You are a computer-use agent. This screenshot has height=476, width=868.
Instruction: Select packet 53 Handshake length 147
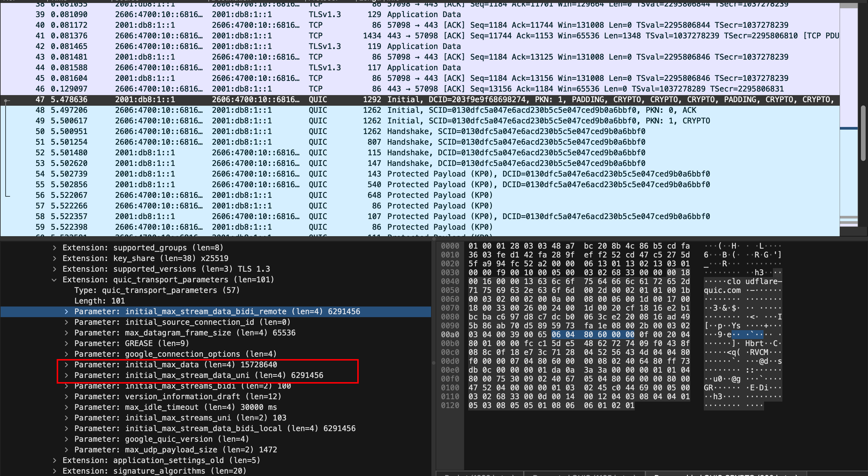pyautogui.click(x=420, y=163)
